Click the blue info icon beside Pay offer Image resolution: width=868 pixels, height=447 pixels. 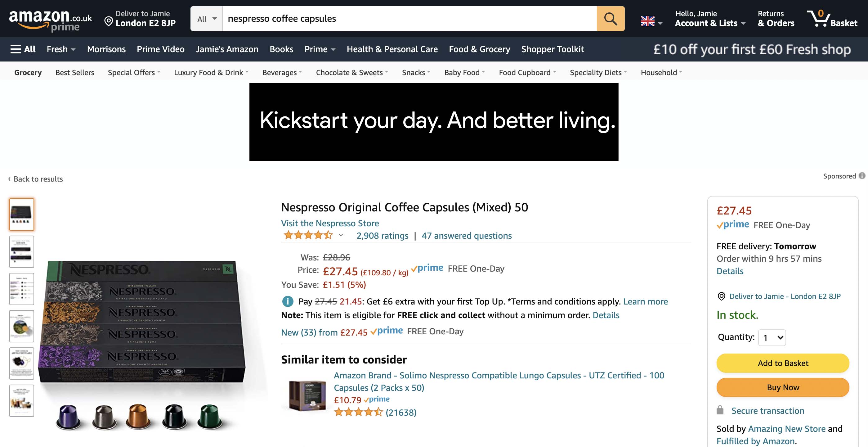click(288, 301)
